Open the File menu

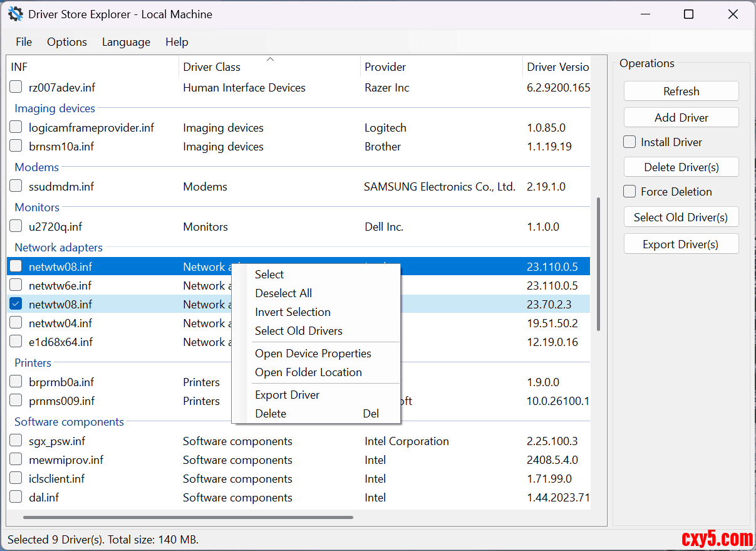tap(24, 42)
